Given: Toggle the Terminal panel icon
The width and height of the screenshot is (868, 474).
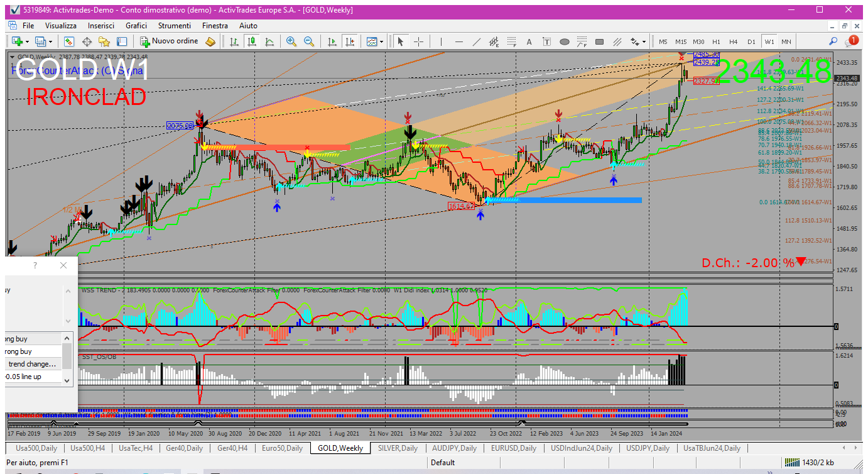Looking at the screenshot, I should click(122, 41).
